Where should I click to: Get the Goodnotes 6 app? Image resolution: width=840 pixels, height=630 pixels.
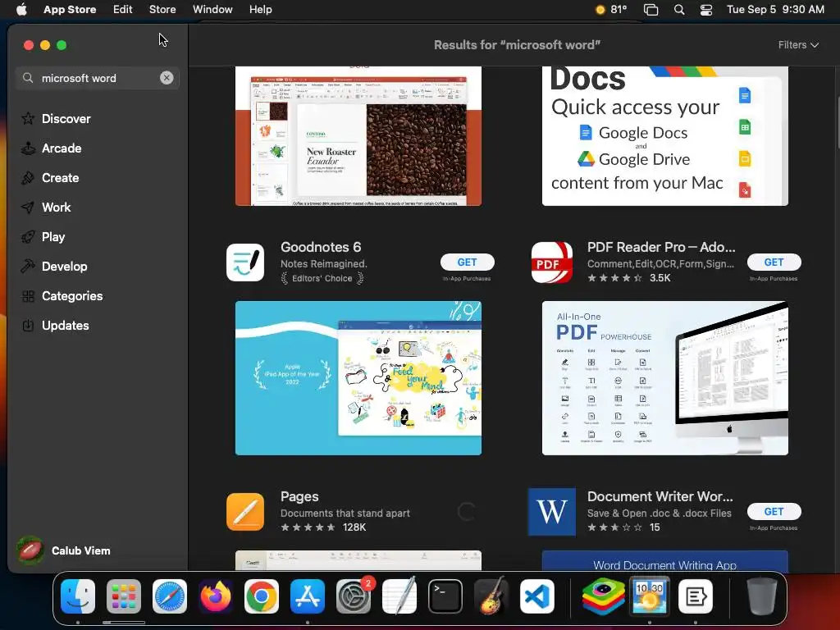point(467,262)
